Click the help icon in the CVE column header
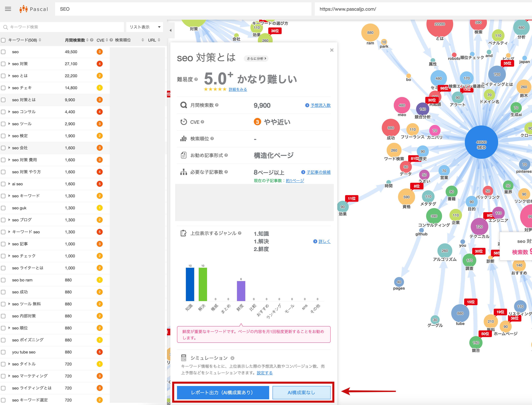Viewport: 532px width, 405px height. [x=111, y=40]
